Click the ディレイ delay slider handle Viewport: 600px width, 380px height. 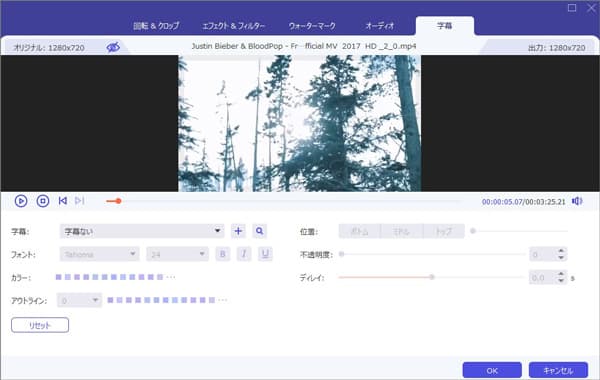point(432,277)
